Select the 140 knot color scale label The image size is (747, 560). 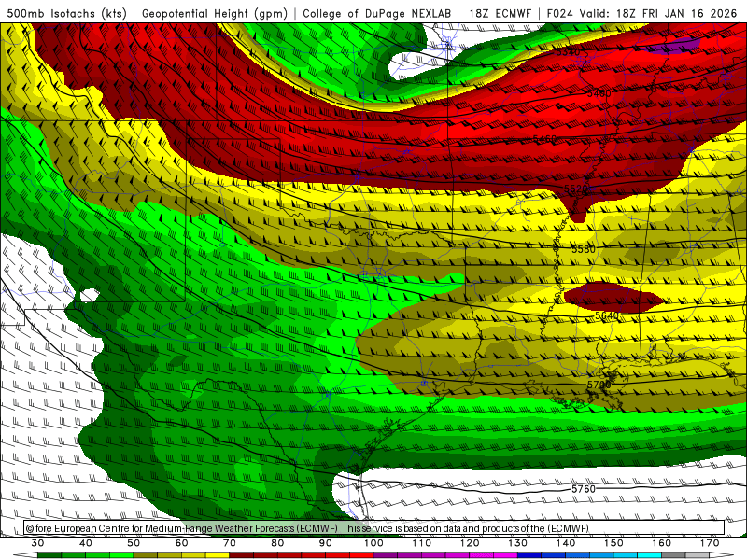(x=566, y=543)
